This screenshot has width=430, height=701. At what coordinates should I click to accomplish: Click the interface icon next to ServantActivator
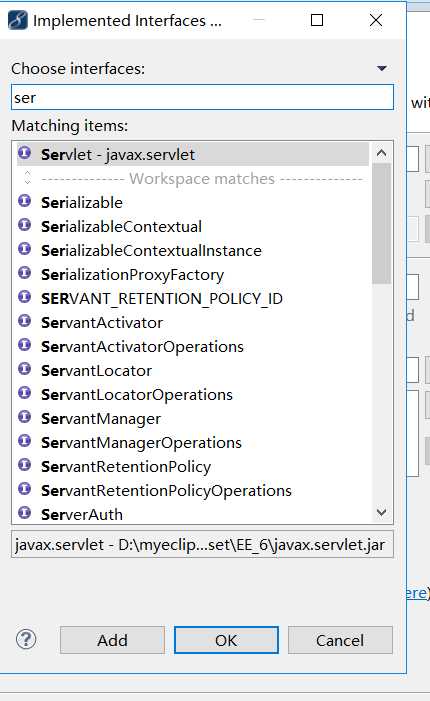point(25,321)
